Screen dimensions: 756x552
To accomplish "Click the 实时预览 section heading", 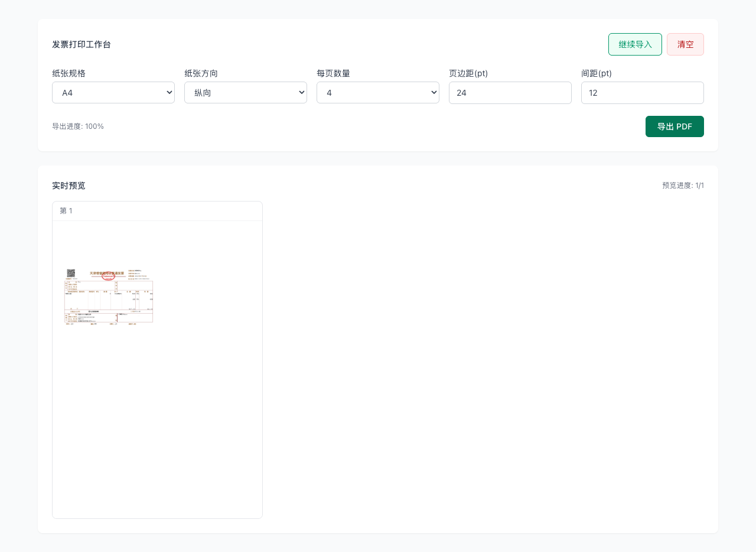I will pyautogui.click(x=69, y=186).
